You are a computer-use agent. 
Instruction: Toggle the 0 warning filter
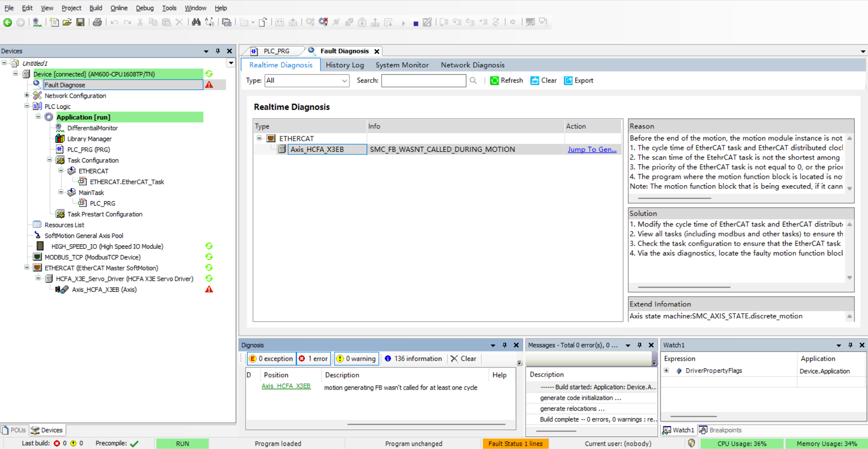pos(356,358)
